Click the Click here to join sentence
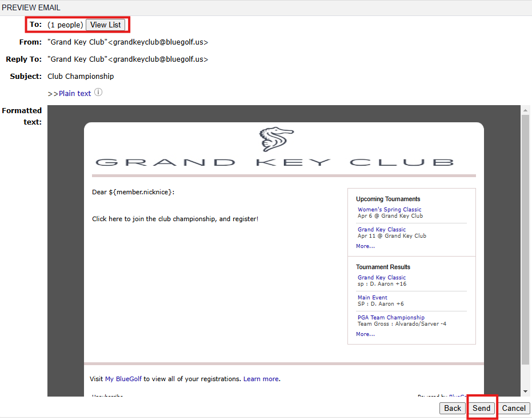Viewport: 532px width, 420px height. click(x=175, y=219)
